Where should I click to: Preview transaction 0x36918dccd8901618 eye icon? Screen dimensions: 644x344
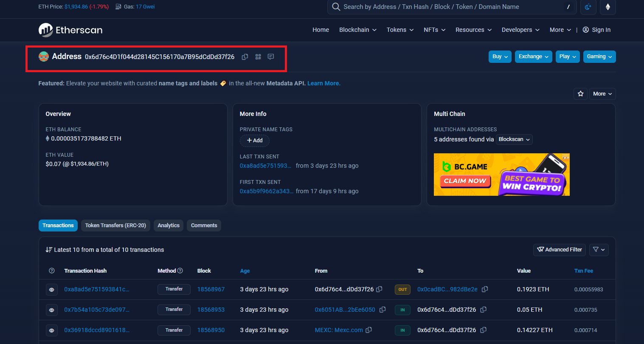(x=52, y=330)
